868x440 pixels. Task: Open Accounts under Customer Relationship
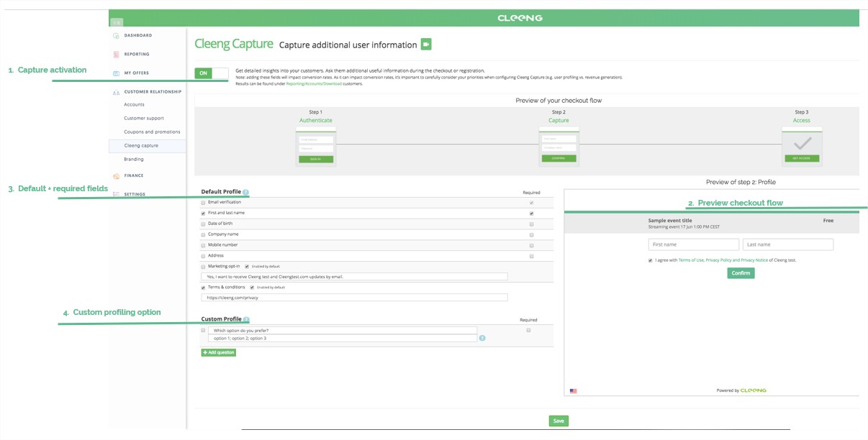(x=134, y=105)
